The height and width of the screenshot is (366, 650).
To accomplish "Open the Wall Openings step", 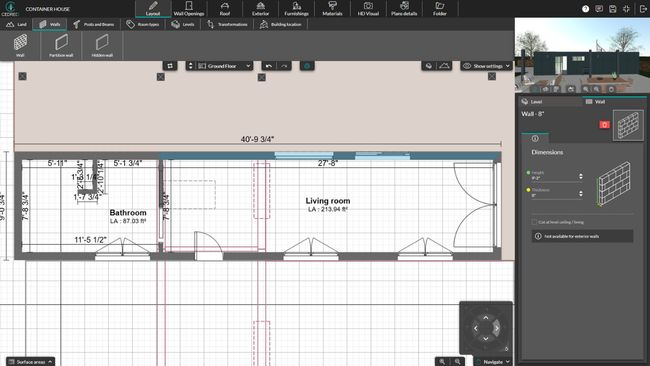I will pyautogui.click(x=189, y=9).
